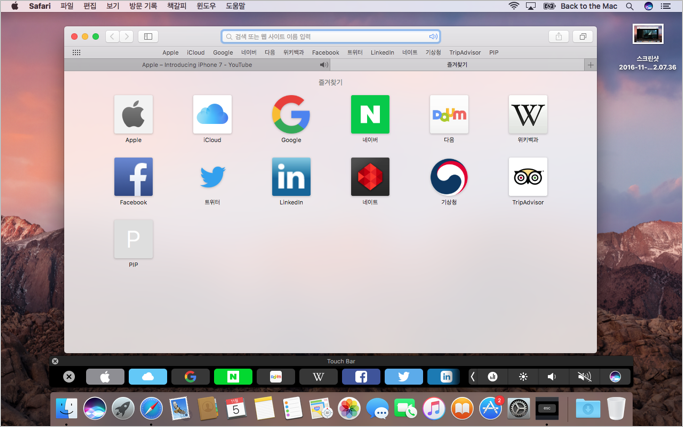
Task: Tap the Google button in Touch Bar
Action: [190, 376]
